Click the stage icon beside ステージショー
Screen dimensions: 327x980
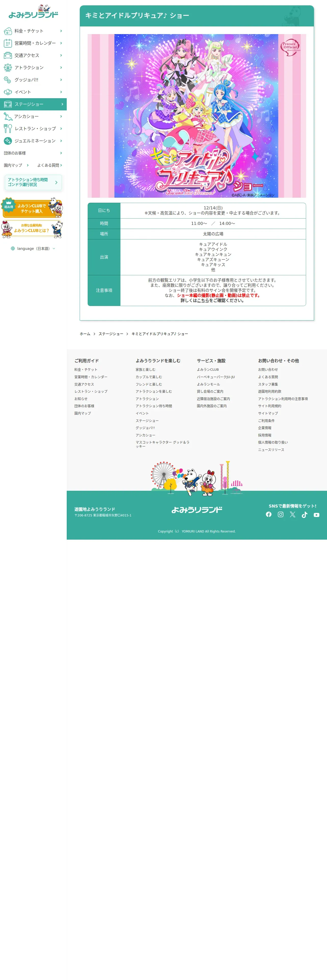(x=8, y=104)
